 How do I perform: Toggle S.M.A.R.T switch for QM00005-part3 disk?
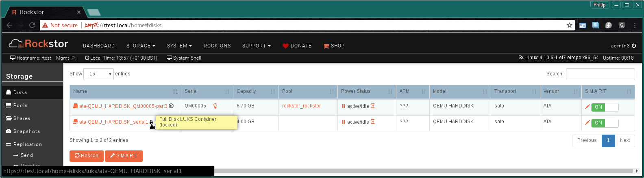[x=605, y=107]
